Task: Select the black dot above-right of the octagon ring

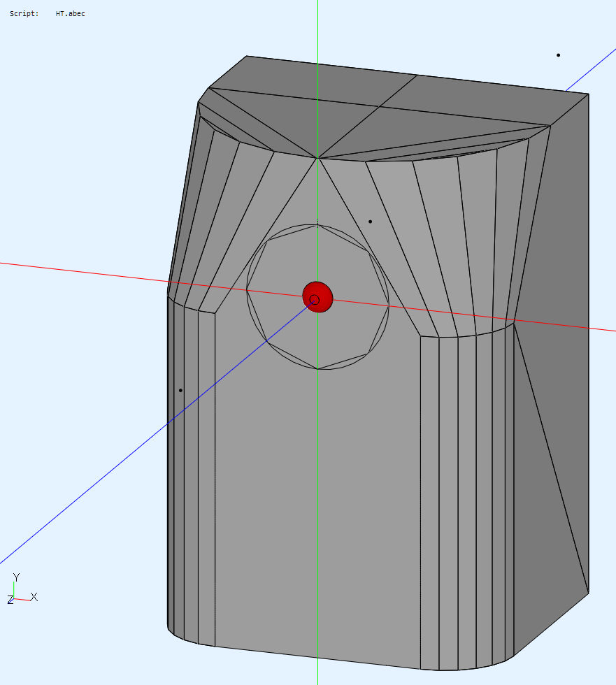Action: point(370,222)
